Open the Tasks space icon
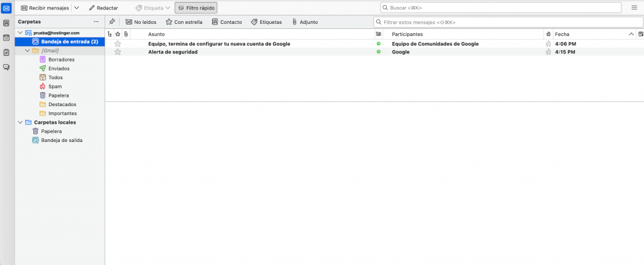This screenshot has height=265, width=644. click(6, 53)
